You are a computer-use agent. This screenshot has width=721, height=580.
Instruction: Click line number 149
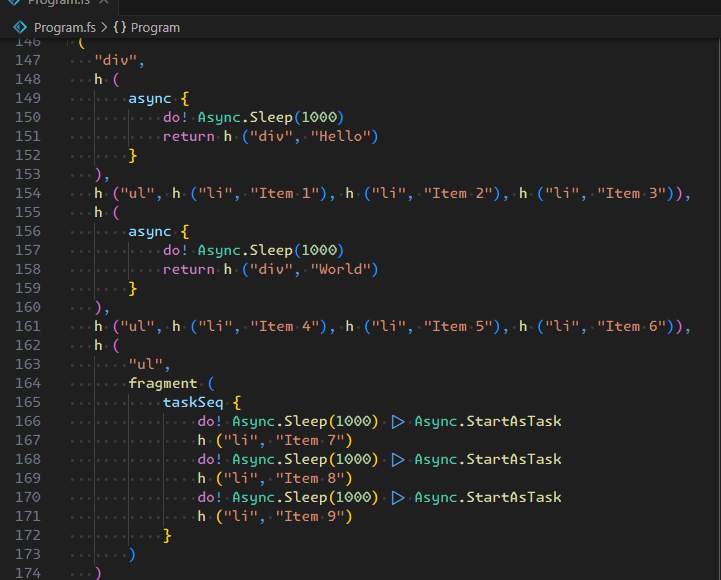click(28, 98)
